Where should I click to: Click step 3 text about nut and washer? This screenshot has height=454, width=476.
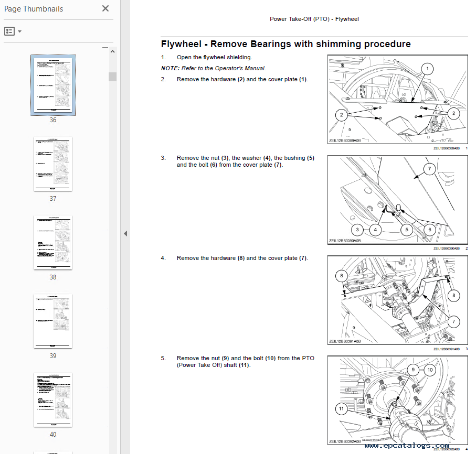point(245,161)
